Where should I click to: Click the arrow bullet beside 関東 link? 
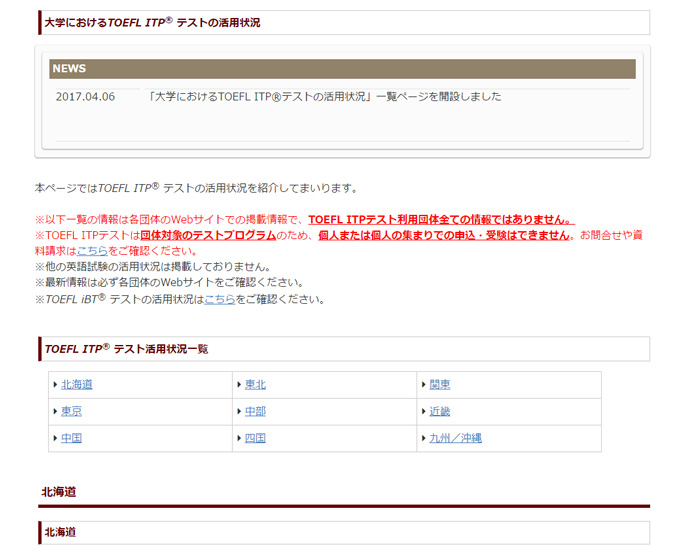click(424, 384)
